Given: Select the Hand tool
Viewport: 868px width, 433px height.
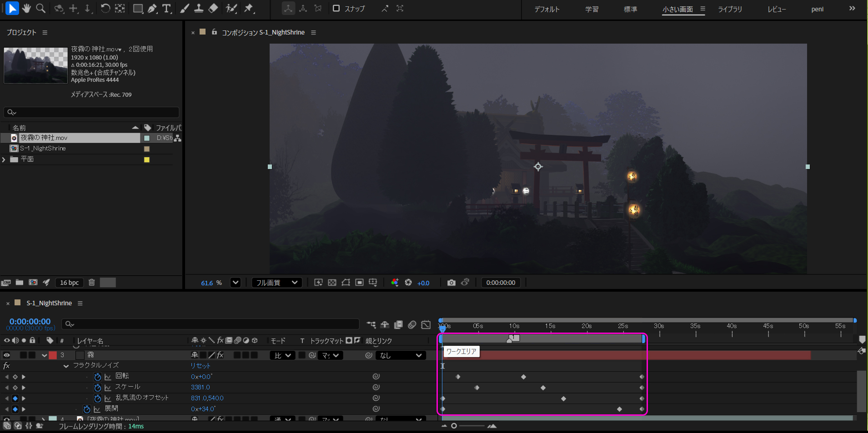Looking at the screenshot, I should click(26, 8).
